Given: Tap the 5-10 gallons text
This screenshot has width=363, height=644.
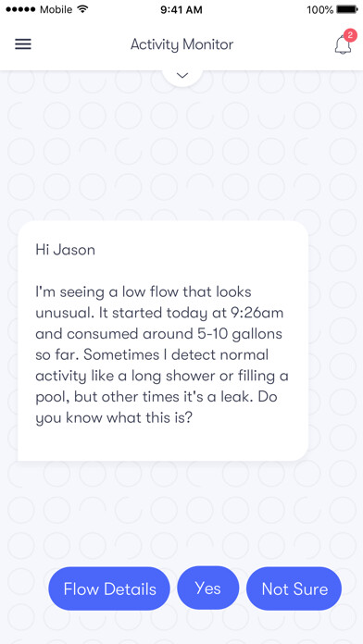Looking at the screenshot, I should 245,334.
